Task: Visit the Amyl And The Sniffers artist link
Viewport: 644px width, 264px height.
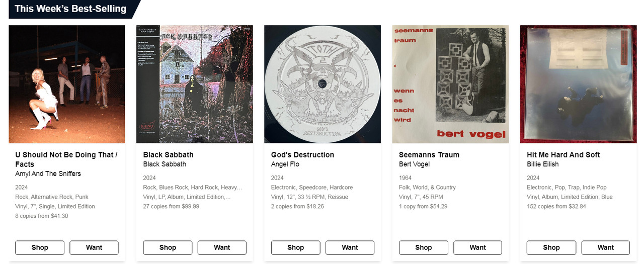Action: click(x=48, y=173)
